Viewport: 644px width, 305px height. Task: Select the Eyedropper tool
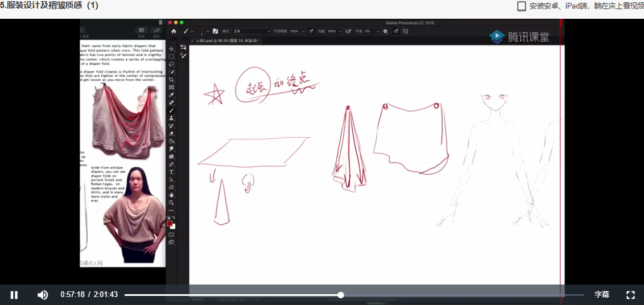coord(171,96)
